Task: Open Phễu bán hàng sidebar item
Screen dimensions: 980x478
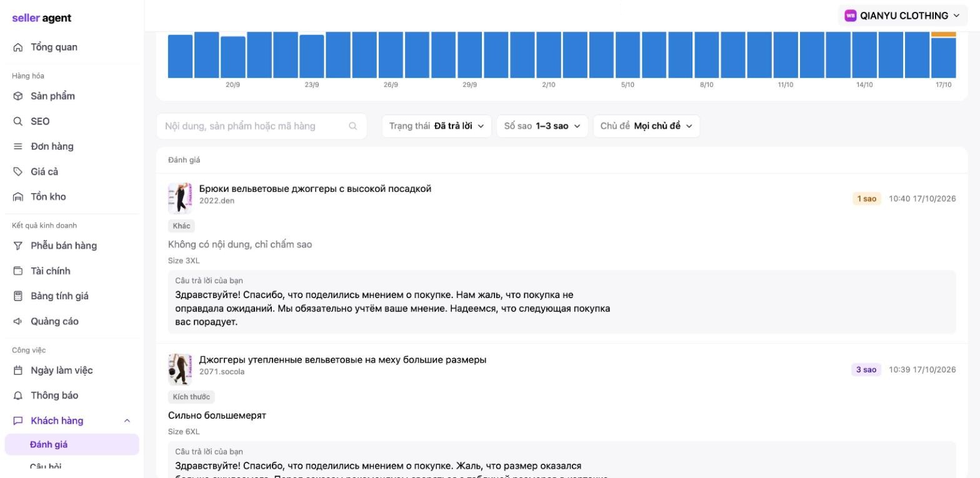Action: point(72,246)
